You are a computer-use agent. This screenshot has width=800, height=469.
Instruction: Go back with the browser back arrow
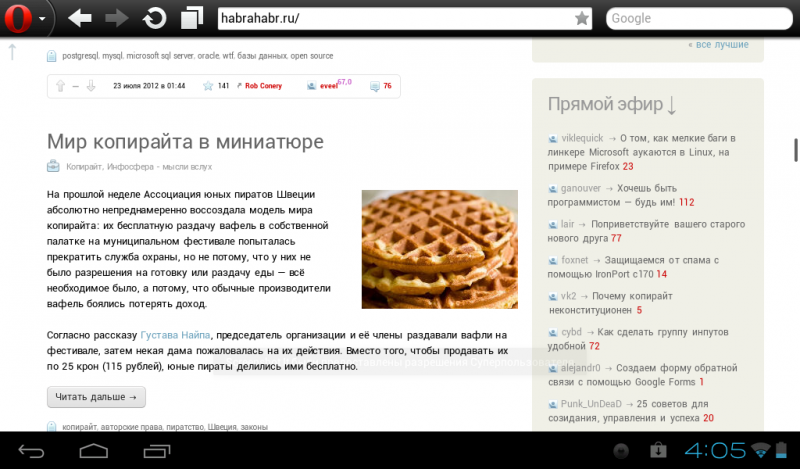click(x=80, y=18)
